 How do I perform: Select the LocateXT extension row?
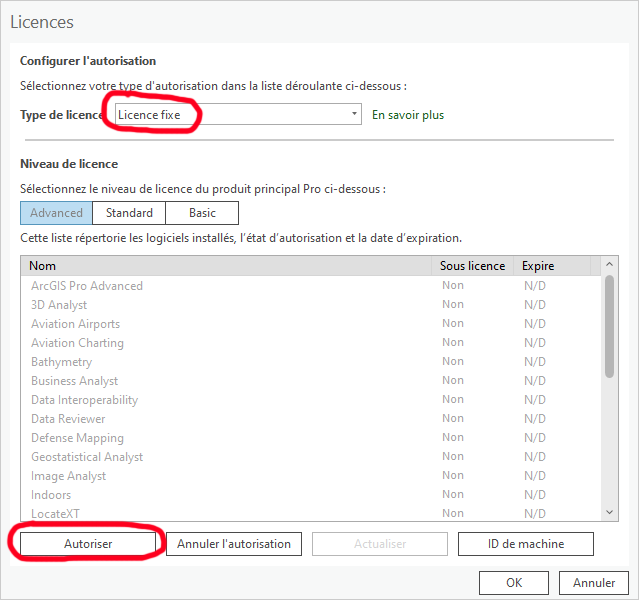tap(55, 514)
